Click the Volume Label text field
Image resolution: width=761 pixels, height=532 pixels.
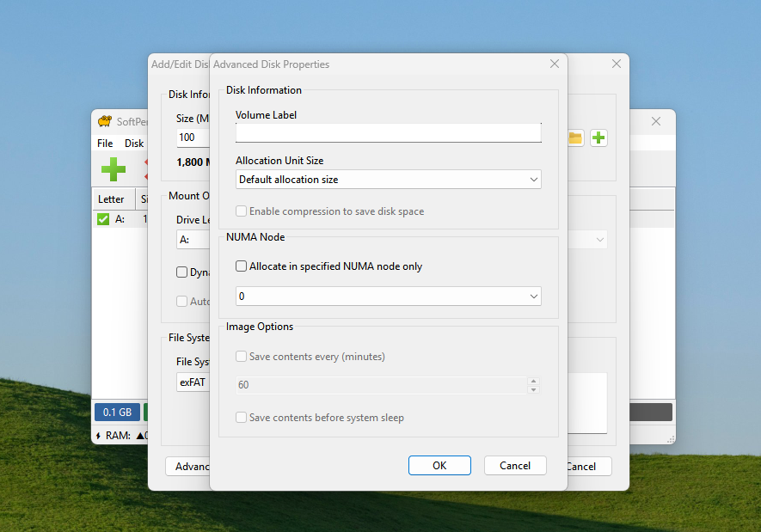pos(388,132)
